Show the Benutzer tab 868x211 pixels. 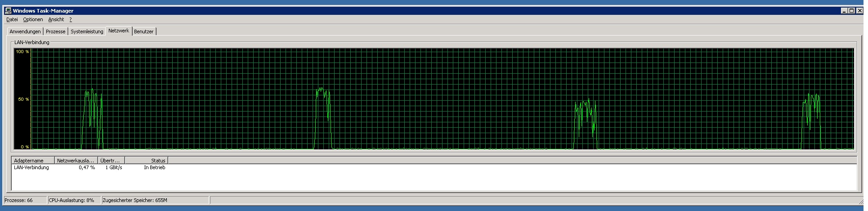click(x=144, y=31)
